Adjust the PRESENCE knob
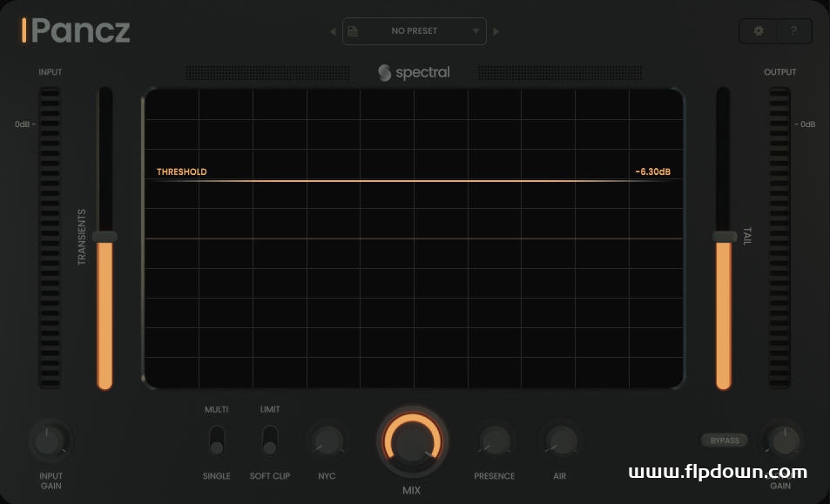The image size is (830, 504). tap(495, 440)
